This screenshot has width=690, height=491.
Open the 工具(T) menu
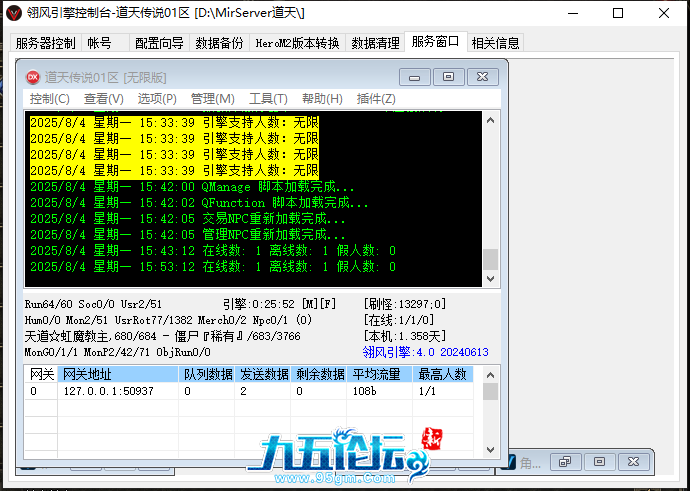point(268,99)
